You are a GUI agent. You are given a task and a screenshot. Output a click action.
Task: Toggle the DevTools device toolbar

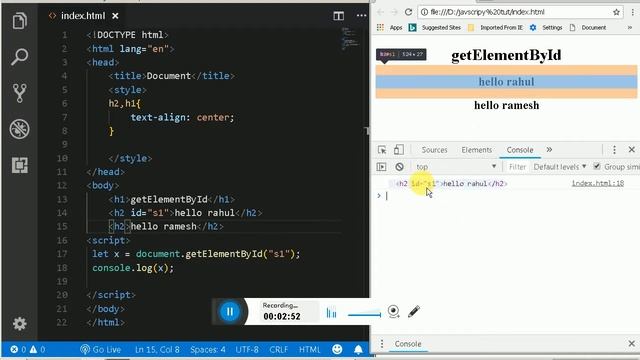tap(399, 150)
